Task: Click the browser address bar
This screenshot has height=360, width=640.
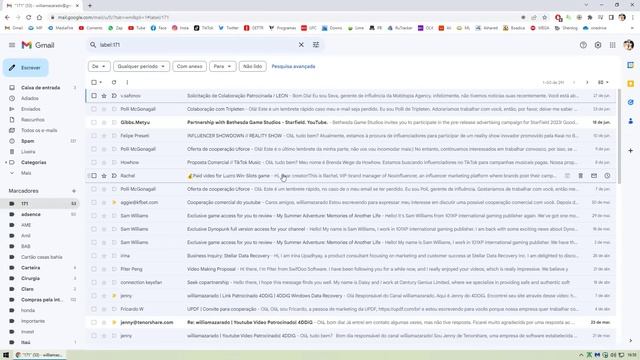Action: (286, 18)
